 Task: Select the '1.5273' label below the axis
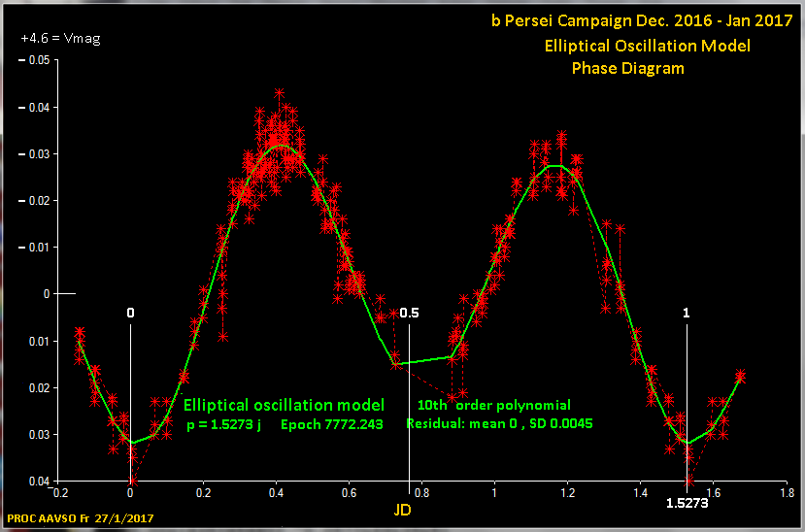tap(688, 504)
